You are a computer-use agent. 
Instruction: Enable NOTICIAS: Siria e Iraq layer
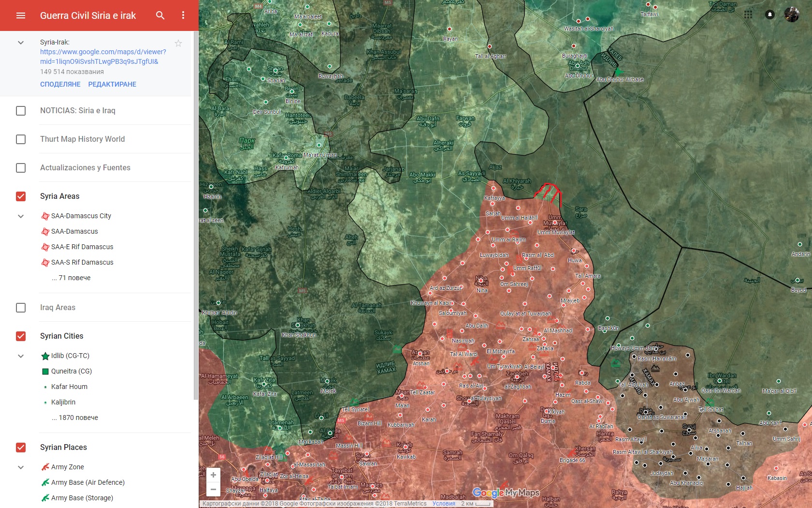pos(21,111)
